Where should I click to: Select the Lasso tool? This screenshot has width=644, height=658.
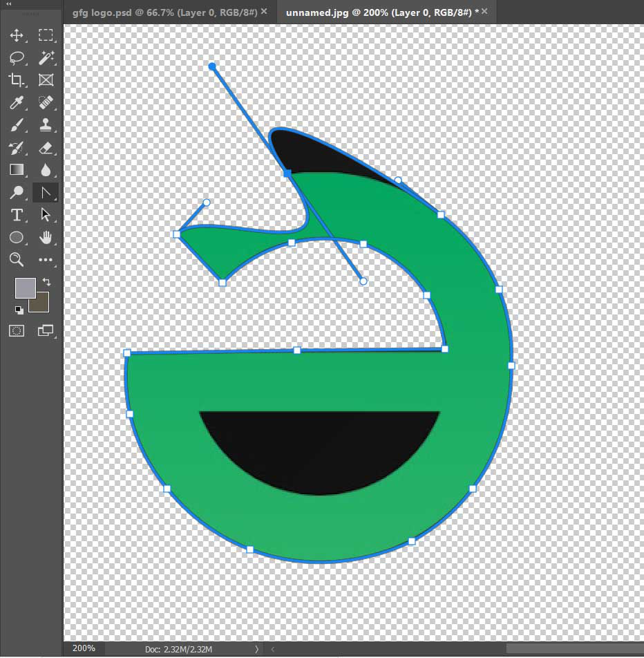(17, 57)
